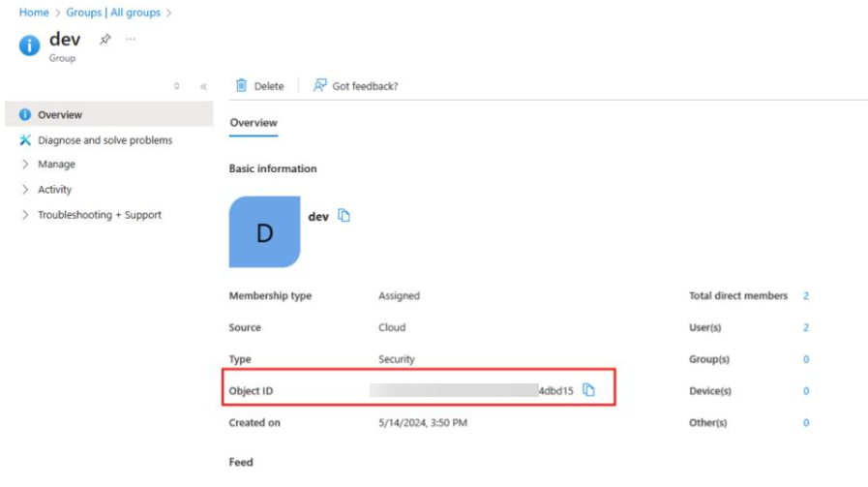Switch to the Overview tab
This screenshot has height=487, width=868.
point(254,123)
